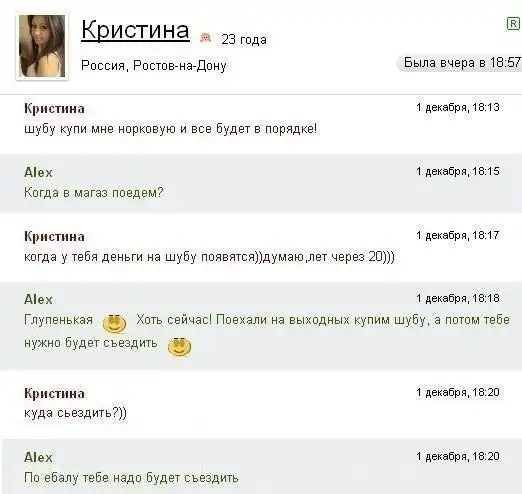Click sender name Кристина on 18:13 message
The image size is (522, 494).
coord(54,109)
